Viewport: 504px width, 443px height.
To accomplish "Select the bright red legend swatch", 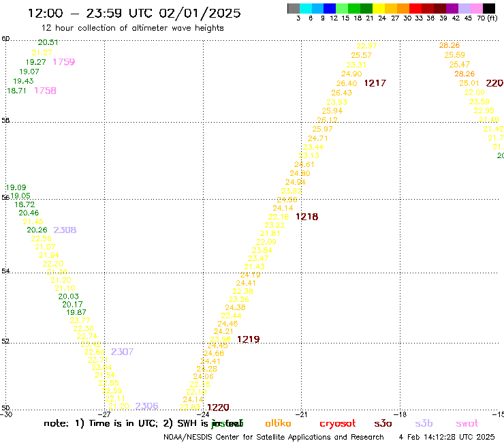I will tap(415, 8).
